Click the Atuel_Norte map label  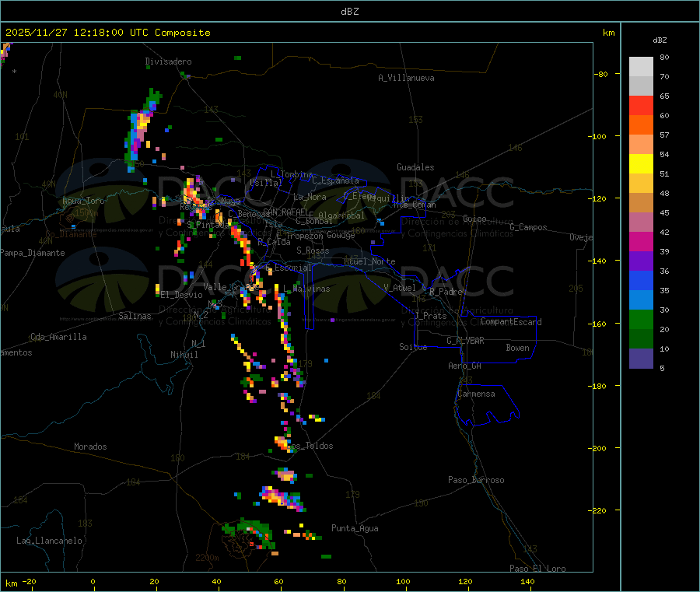pos(369,261)
